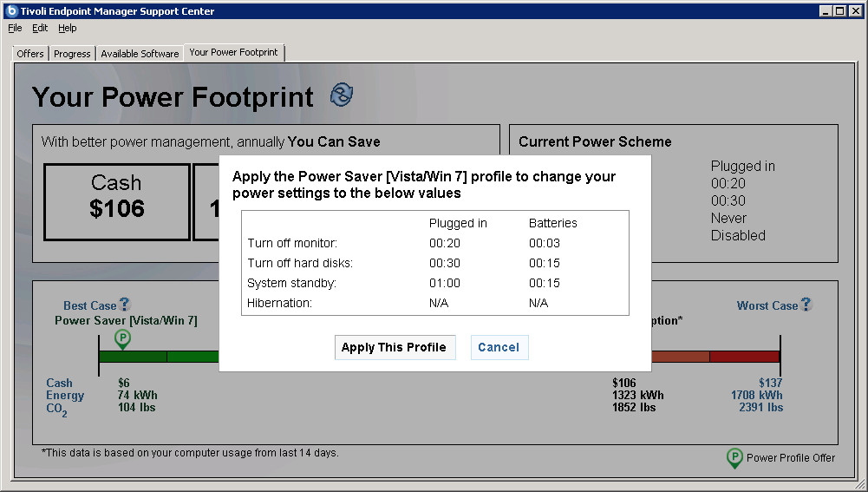This screenshot has height=492, width=868.
Task: Click the 104 lbs best case CO2 value
Action: coord(136,407)
